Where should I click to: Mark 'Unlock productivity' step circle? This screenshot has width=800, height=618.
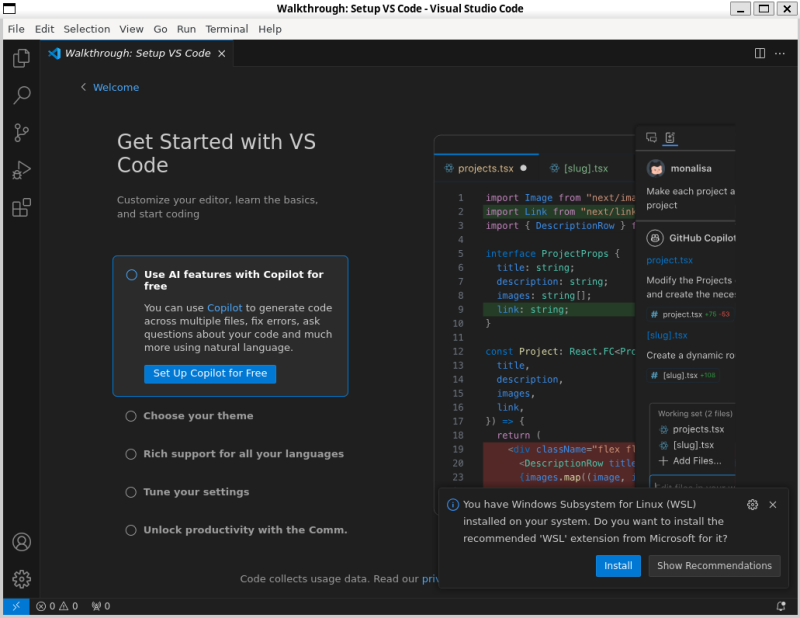pos(131,530)
